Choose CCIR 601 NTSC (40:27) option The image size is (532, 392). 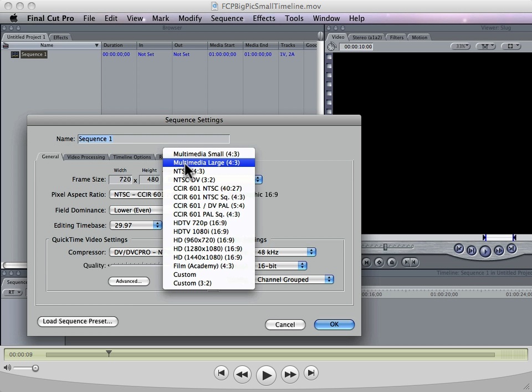pos(209,189)
